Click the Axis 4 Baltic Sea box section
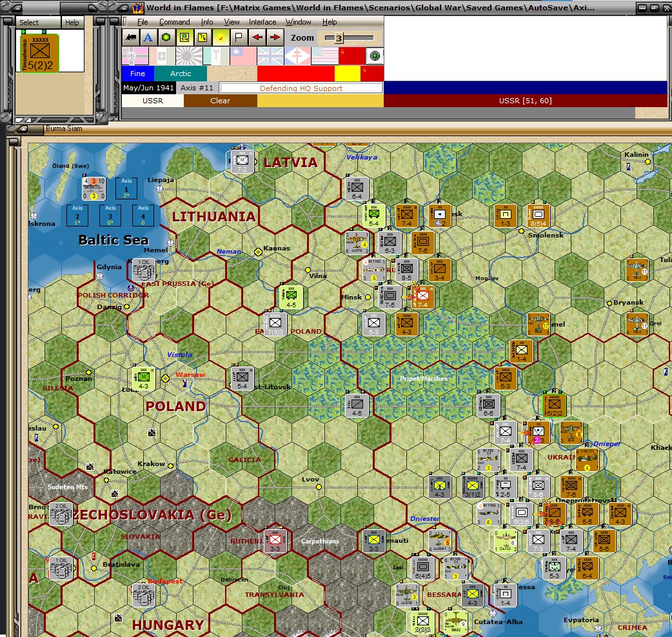The image size is (672, 637). (143, 215)
